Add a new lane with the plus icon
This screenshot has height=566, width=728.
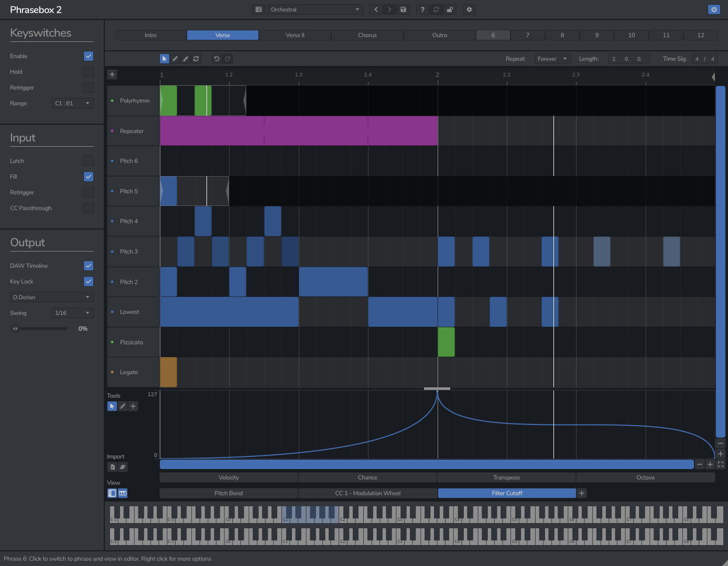(112, 74)
